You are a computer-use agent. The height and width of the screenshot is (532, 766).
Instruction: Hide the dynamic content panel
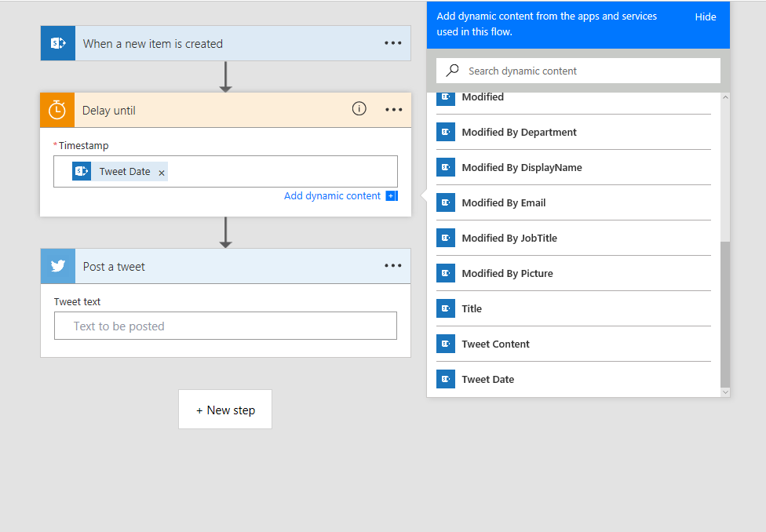pos(705,16)
